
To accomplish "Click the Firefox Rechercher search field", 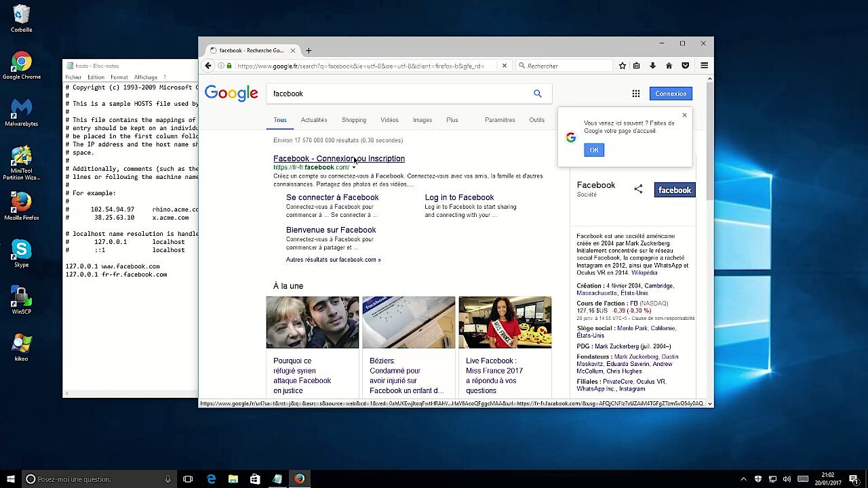I will click(564, 66).
